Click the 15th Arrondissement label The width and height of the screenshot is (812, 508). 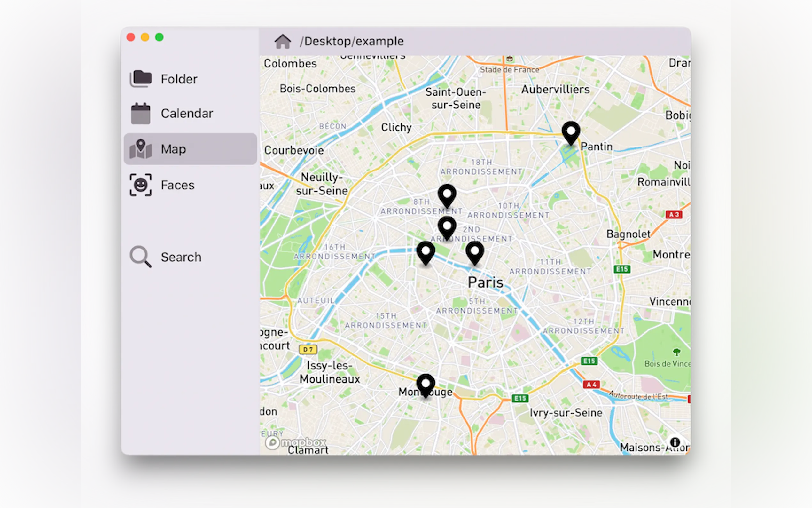pos(386,321)
